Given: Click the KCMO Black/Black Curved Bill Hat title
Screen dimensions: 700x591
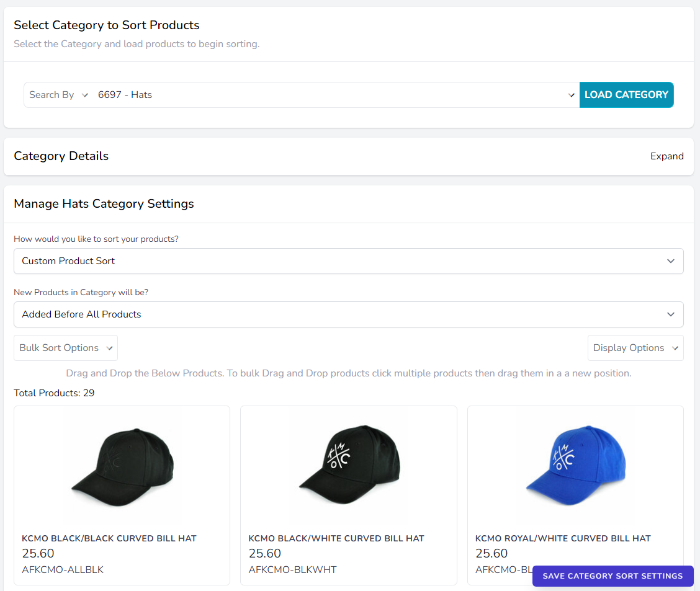Looking at the screenshot, I should (109, 538).
